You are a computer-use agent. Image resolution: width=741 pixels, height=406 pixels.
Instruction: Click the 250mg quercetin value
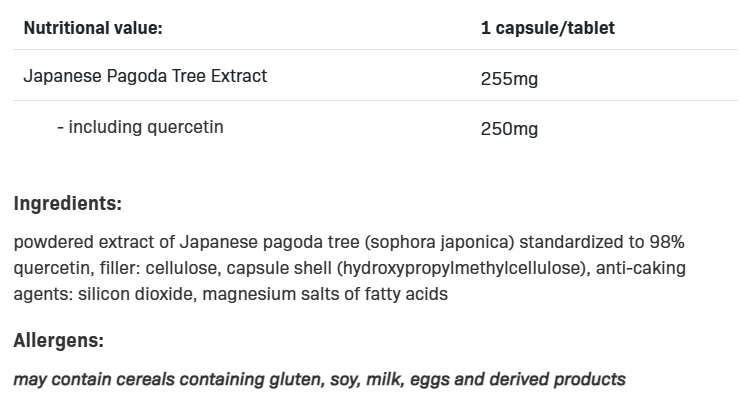(509, 129)
